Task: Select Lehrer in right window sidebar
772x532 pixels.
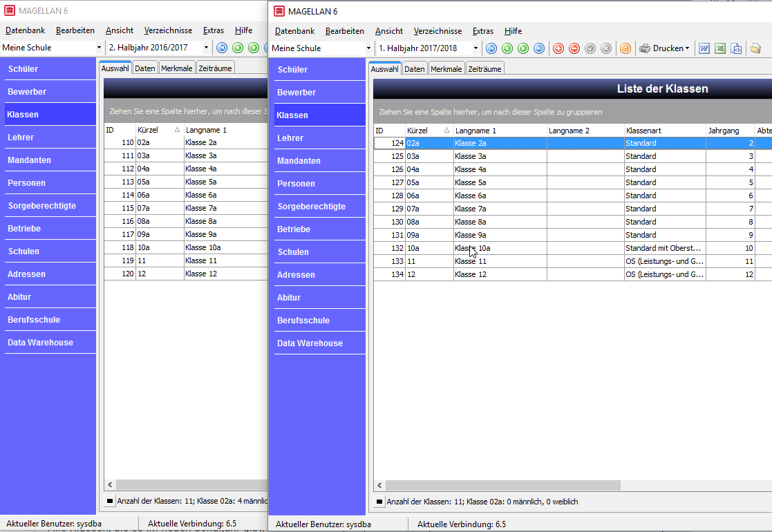Action: coord(319,138)
